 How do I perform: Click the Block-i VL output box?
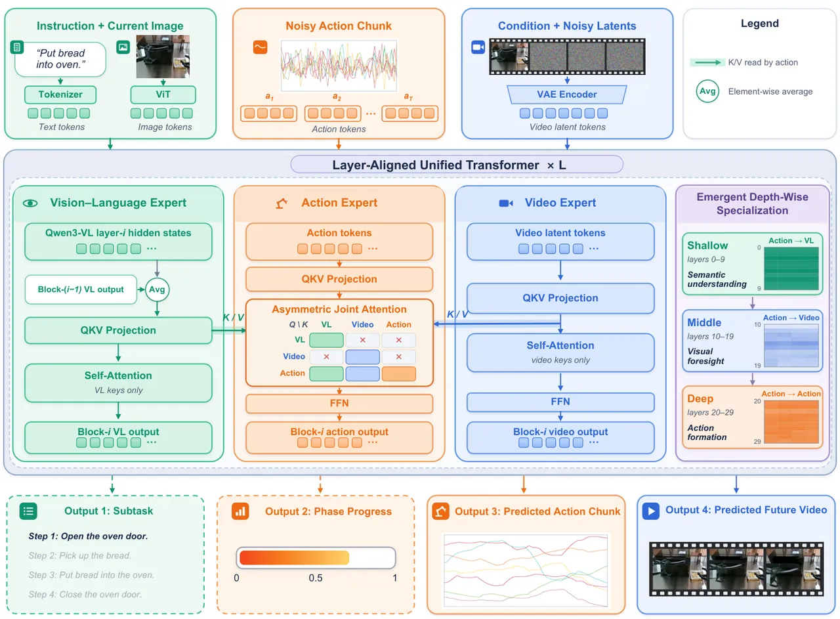118,437
